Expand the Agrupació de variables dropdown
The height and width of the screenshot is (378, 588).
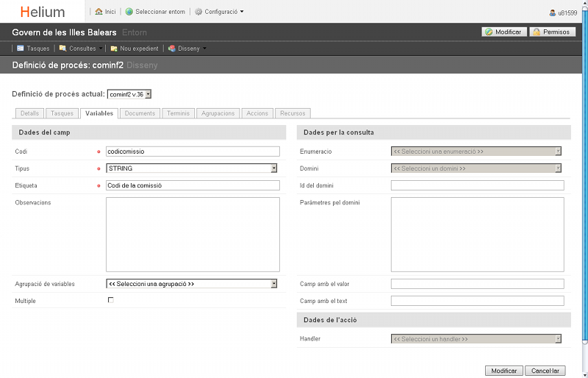click(192, 283)
